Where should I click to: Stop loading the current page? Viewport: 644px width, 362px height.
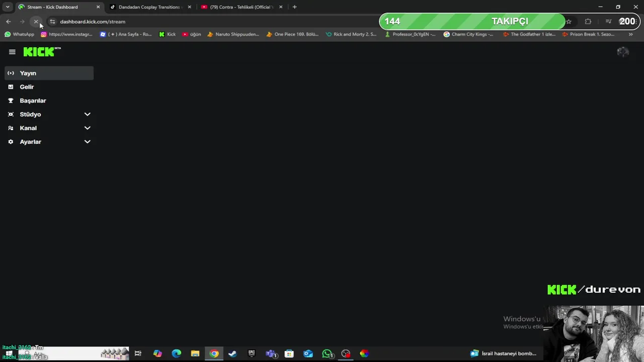point(36,22)
